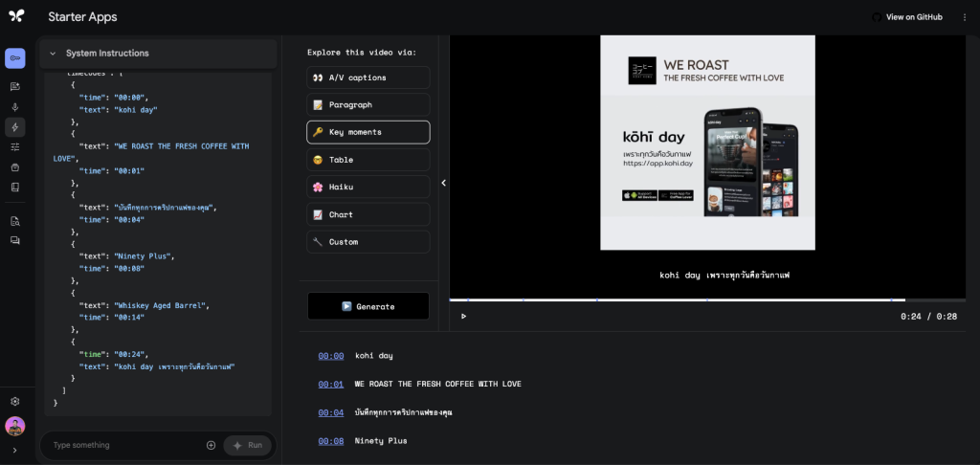Jump to timestamp 00:04 link
This screenshot has height=465, width=980.
pos(330,412)
